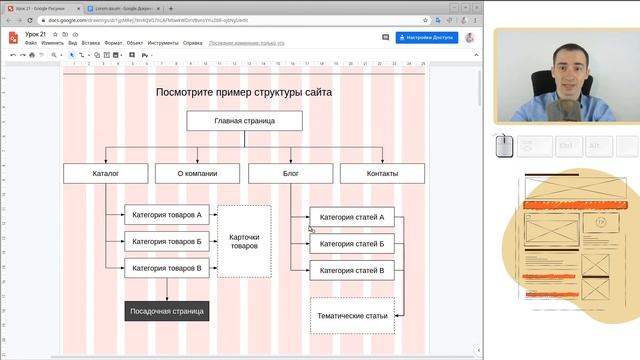
Task: Open the browser three-dot menu
Action: coord(475,20)
